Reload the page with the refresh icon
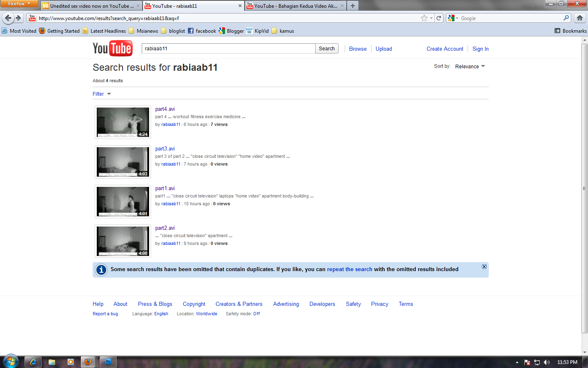 [439, 18]
